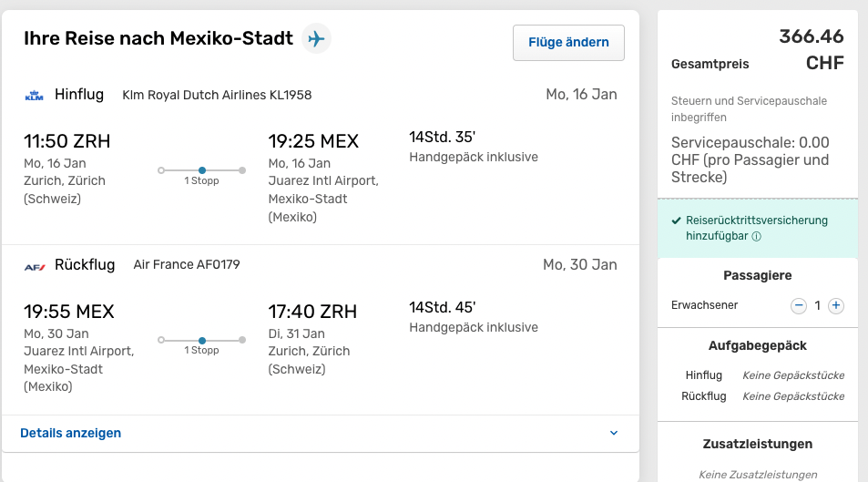Expand flight details using chevron arrow
This screenshot has width=868, height=482.
(613, 433)
